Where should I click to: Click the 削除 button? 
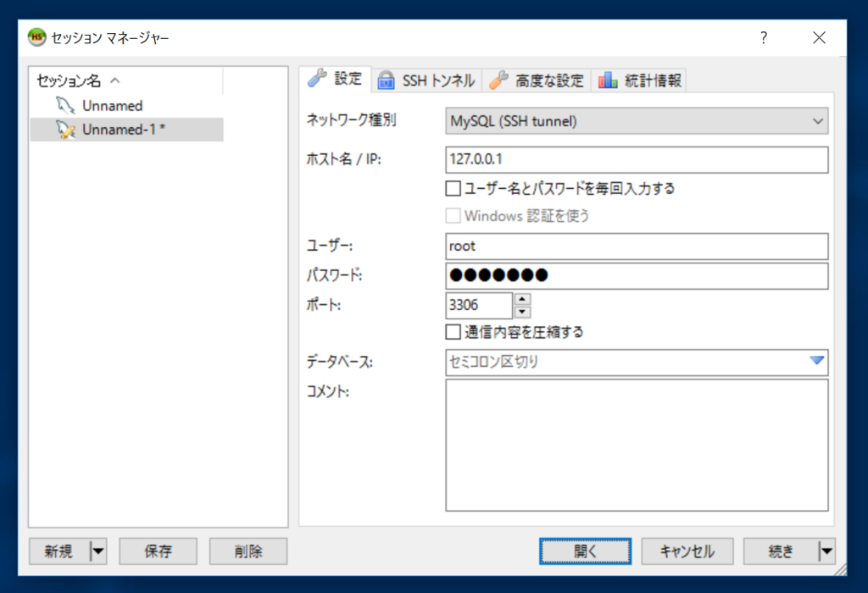point(248,551)
